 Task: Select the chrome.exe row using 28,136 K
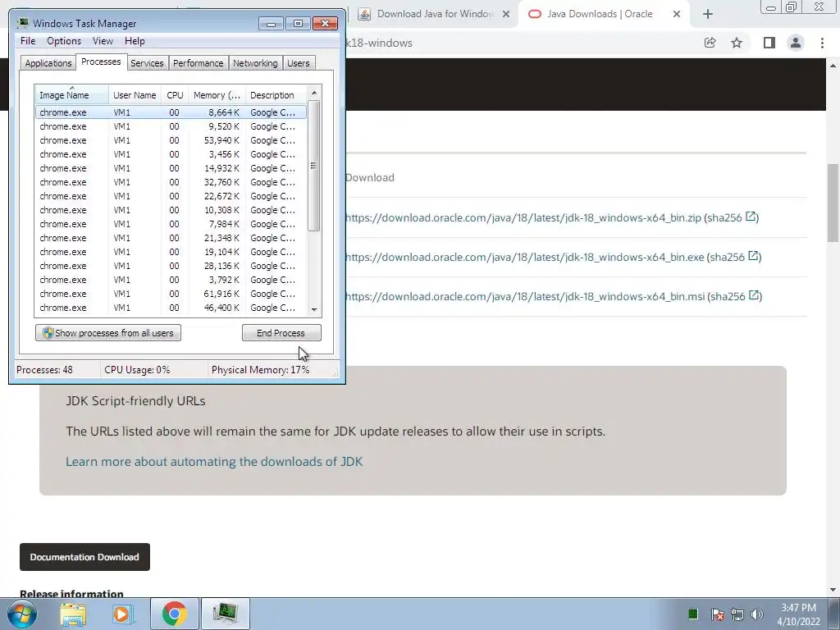coord(171,266)
